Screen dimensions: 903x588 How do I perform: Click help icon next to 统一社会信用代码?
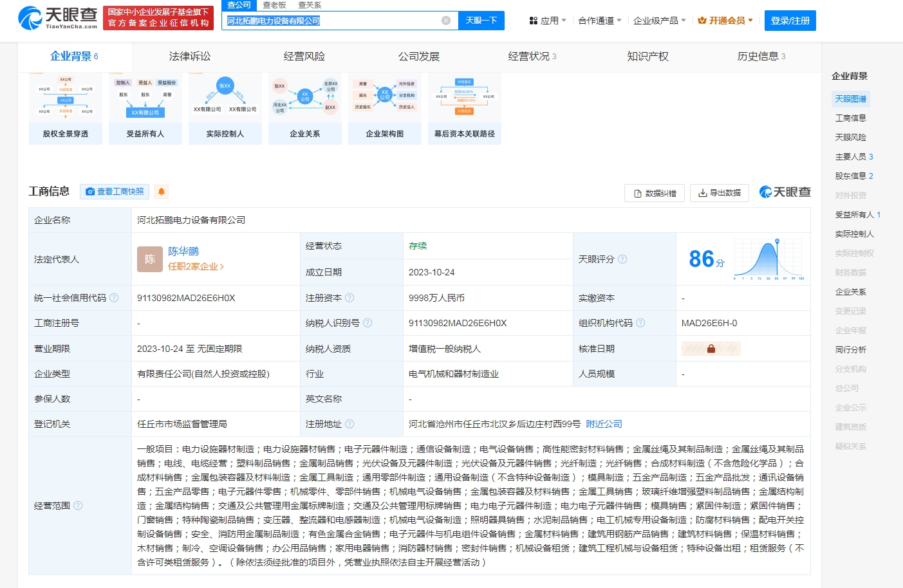click(x=114, y=298)
